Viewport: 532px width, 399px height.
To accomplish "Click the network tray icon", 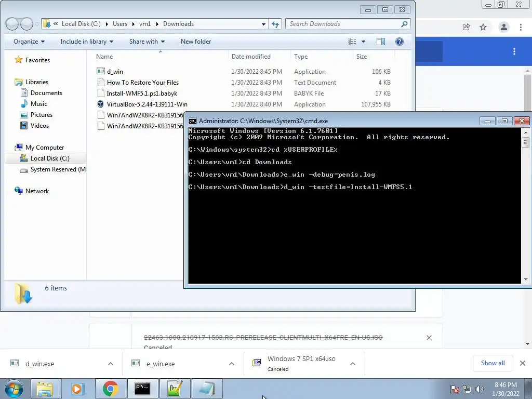I will [x=467, y=389].
